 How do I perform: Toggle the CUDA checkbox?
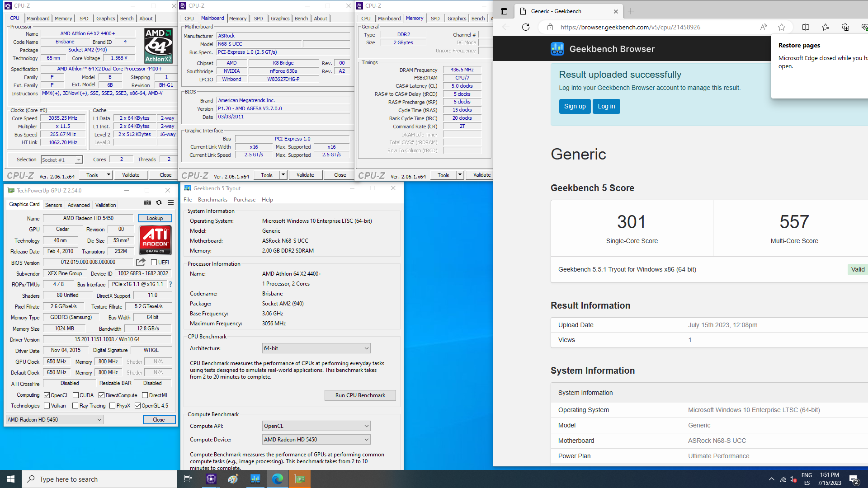coord(75,395)
